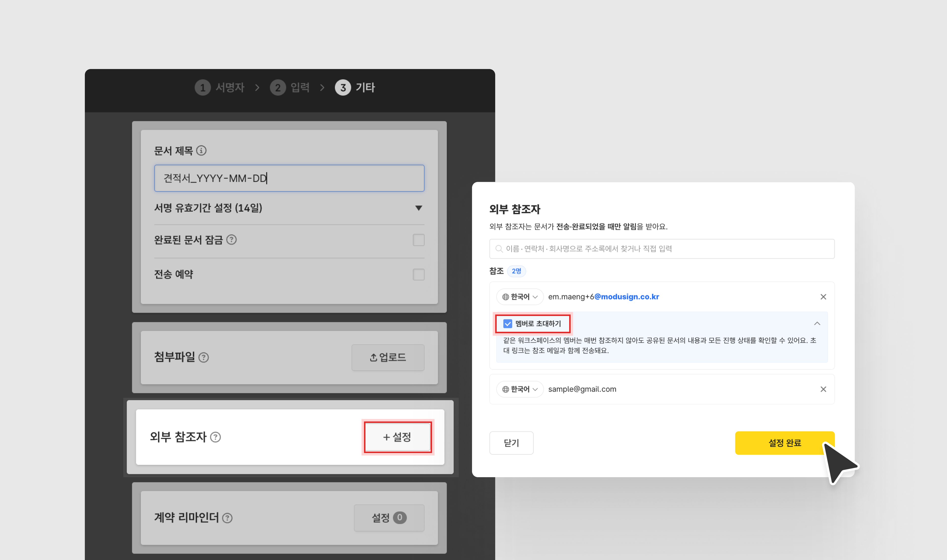The width and height of the screenshot is (947, 560).
Task: Collapse the 멤버로 초대하기 description chevron
Action: 817,323
